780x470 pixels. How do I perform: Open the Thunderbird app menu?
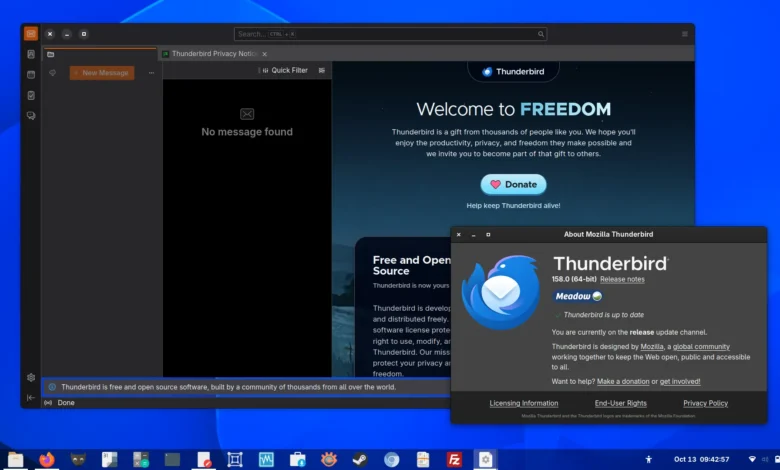tap(684, 34)
